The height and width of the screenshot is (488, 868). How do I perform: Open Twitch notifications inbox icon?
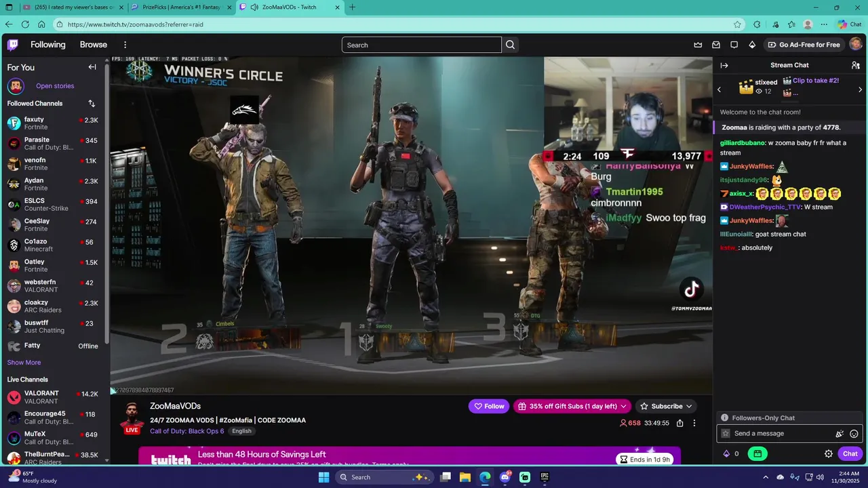point(716,45)
